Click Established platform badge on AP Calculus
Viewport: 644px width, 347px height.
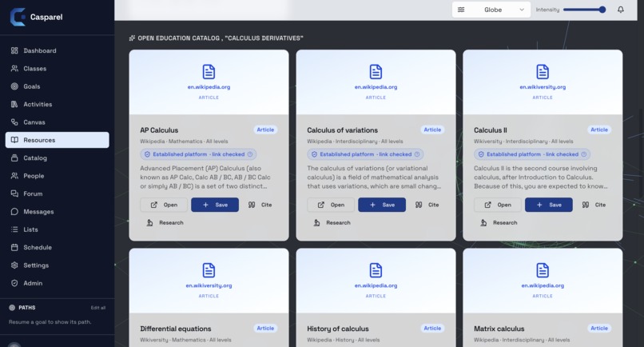click(x=198, y=154)
